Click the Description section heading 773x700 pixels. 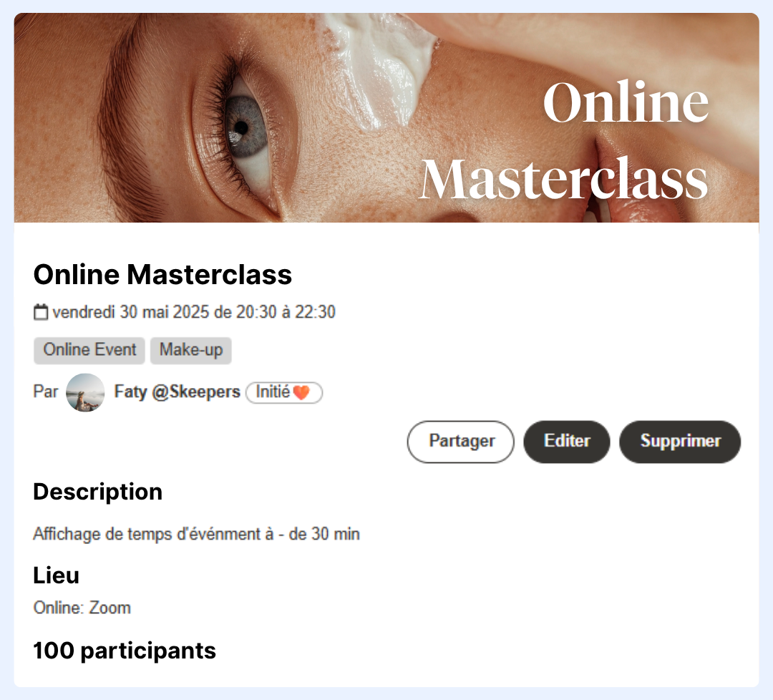tap(98, 492)
